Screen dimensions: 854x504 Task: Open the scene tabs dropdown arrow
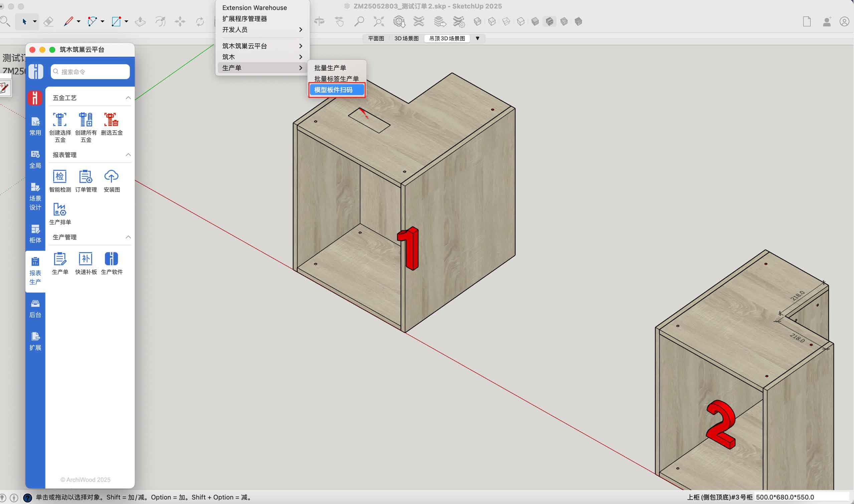coord(477,38)
